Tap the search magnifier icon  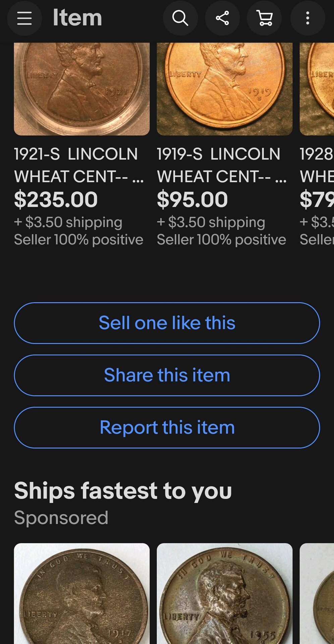180,18
